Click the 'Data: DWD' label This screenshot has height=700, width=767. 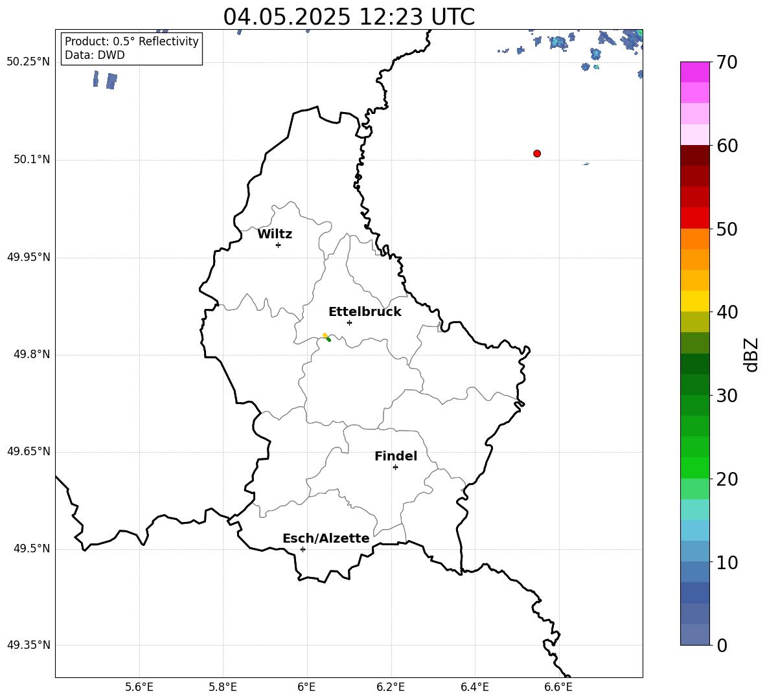click(x=95, y=55)
